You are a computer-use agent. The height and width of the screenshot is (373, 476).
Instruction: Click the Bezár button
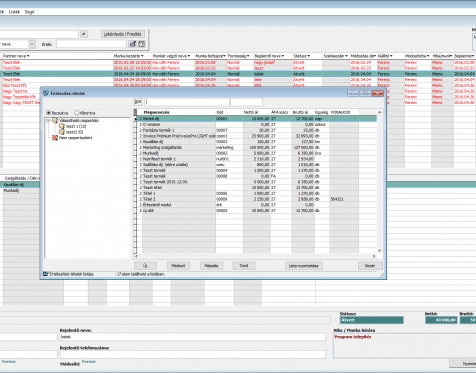click(370, 266)
